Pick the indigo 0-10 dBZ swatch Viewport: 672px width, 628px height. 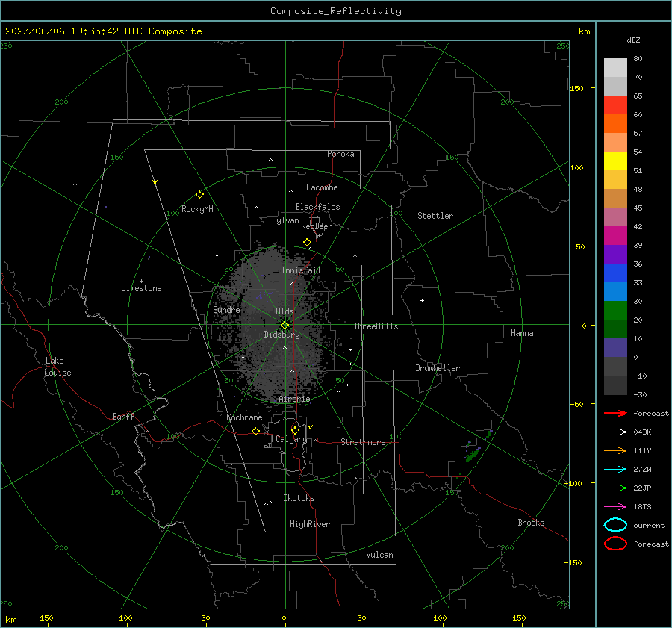tap(615, 348)
